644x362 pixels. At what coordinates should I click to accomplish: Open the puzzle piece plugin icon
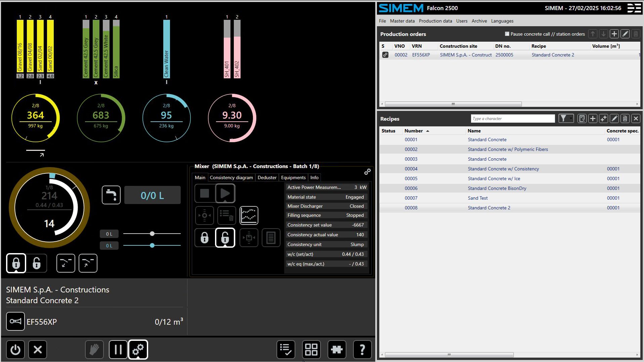337,350
